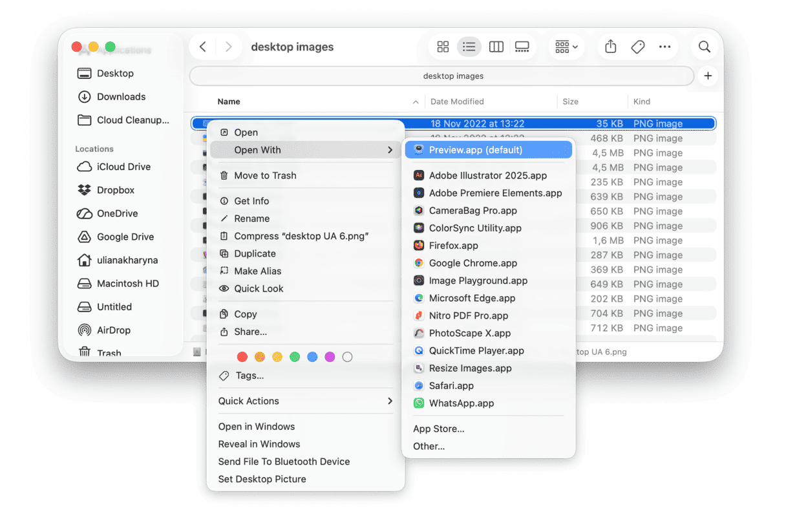
Task: Choose Rename in context menu
Action: point(305,218)
